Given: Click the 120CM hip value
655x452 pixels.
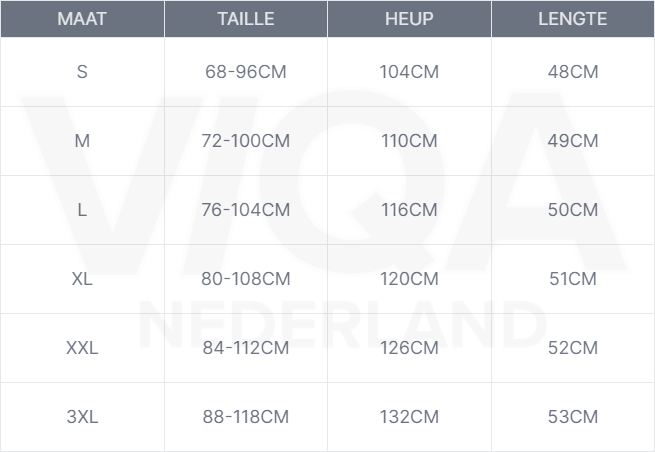Looking at the screenshot, I should click(x=409, y=279).
